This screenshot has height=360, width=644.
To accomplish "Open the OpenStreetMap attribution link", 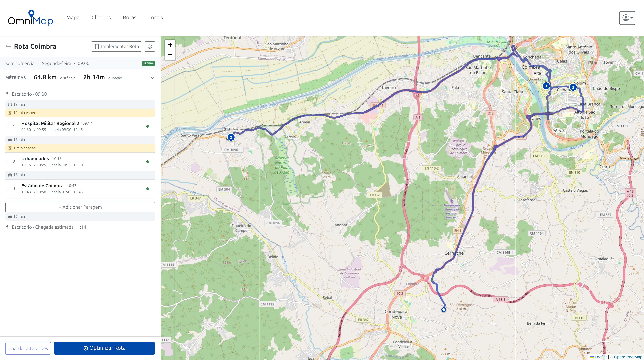I will (628, 357).
